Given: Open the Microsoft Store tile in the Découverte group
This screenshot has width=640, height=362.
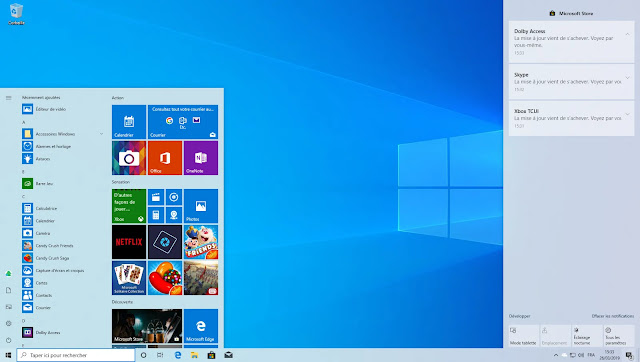Looking at the screenshot, I should [147, 326].
